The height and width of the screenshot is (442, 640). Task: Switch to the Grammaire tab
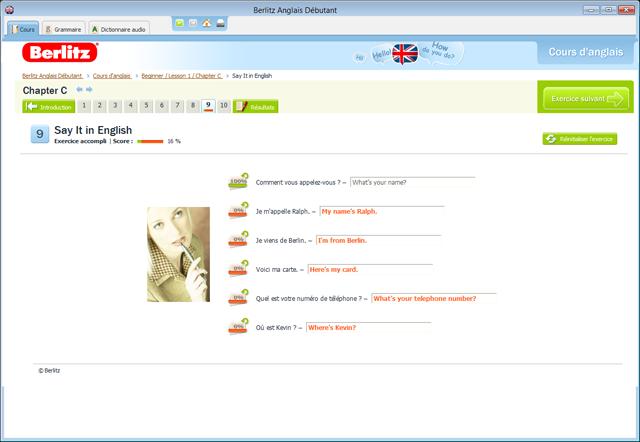point(63,29)
